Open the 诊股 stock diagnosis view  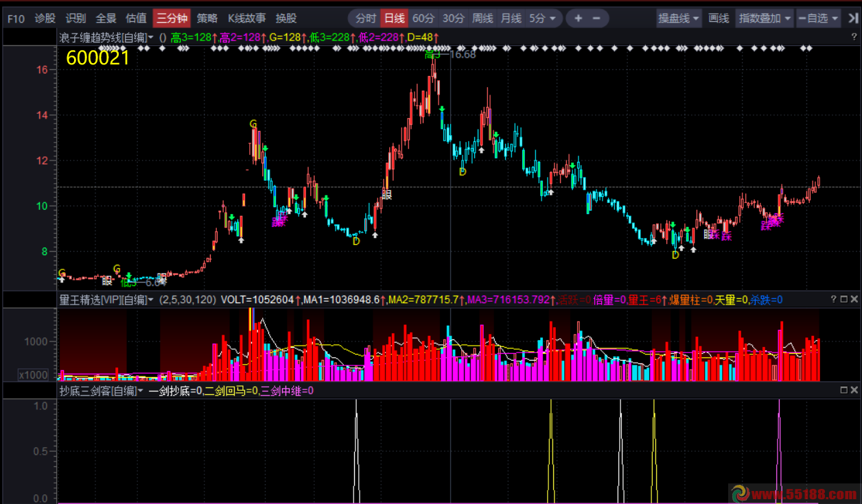[x=45, y=19]
